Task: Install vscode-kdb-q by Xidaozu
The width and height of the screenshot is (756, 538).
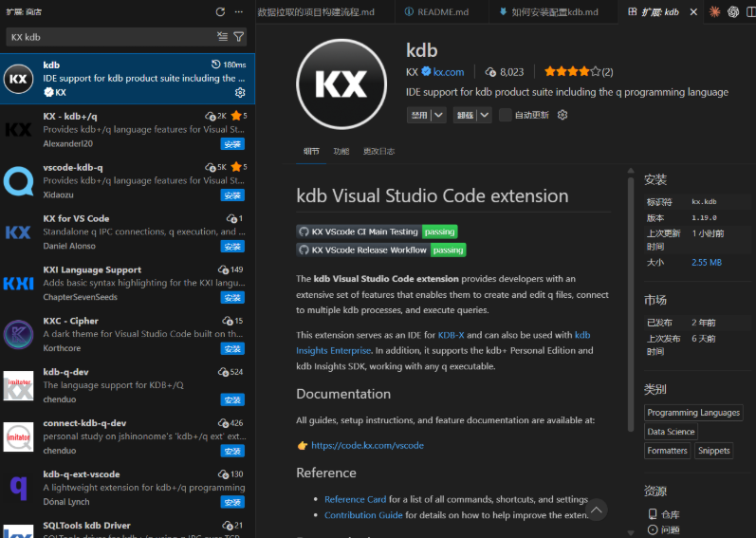Action: [232, 195]
